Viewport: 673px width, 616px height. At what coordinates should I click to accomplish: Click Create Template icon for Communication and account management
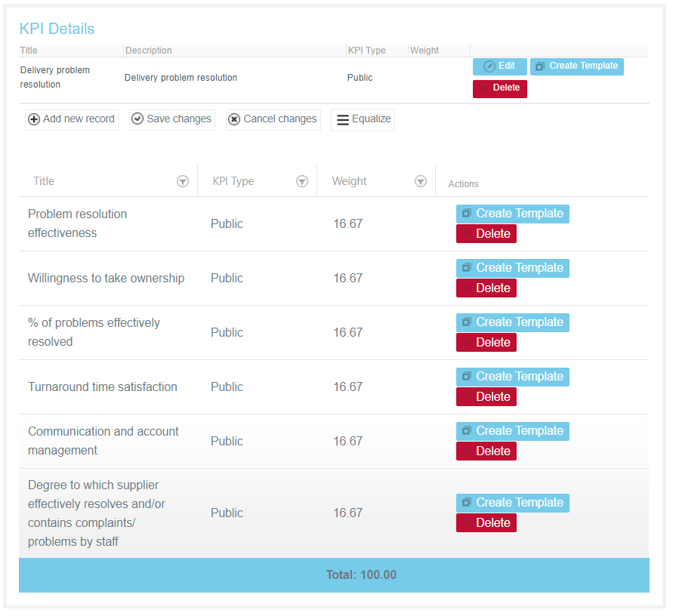(x=466, y=431)
